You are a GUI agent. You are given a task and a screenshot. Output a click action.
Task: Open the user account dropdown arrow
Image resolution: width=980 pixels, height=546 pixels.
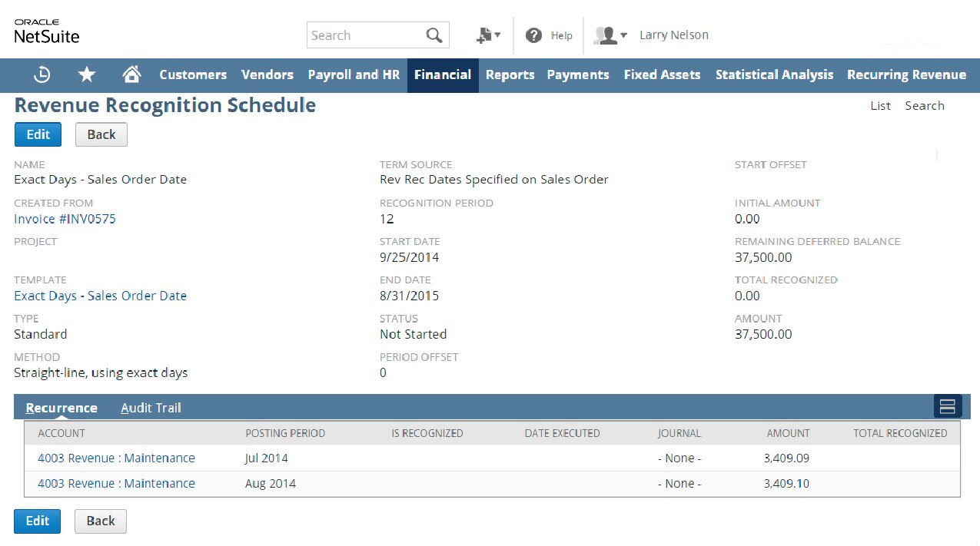624,37
